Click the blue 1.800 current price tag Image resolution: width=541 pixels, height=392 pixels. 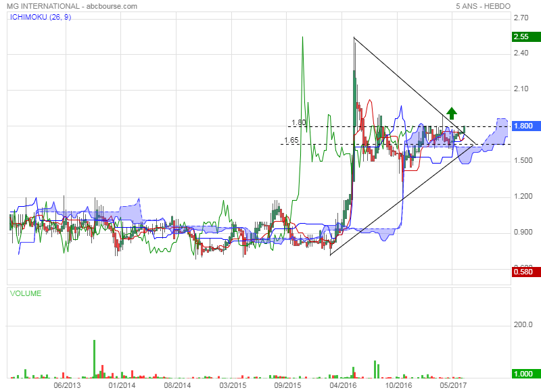click(526, 126)
